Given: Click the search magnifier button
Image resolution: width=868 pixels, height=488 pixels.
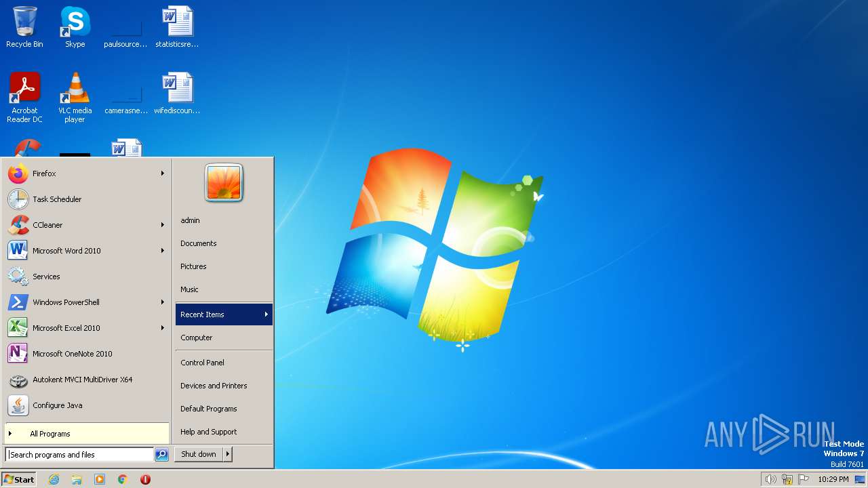Looking at the screenshot, I should pos(161,455).
